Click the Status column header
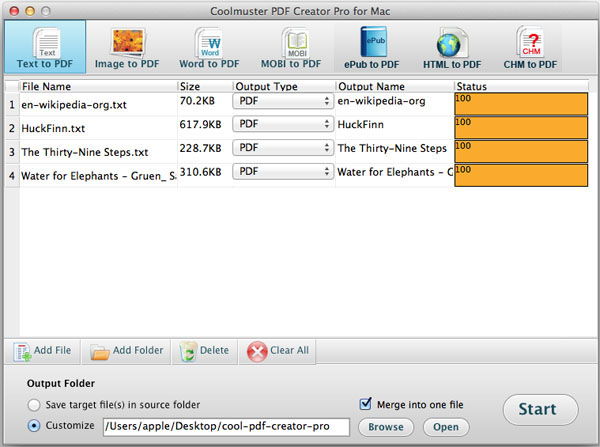The height and width of the screenshot is (447, 600). click(521, 86)
